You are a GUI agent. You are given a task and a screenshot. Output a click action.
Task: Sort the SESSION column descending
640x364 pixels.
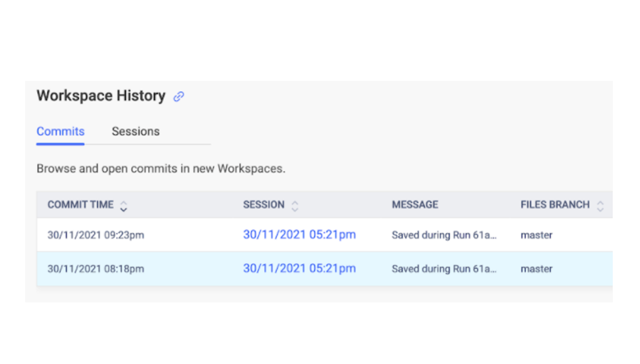295,208
